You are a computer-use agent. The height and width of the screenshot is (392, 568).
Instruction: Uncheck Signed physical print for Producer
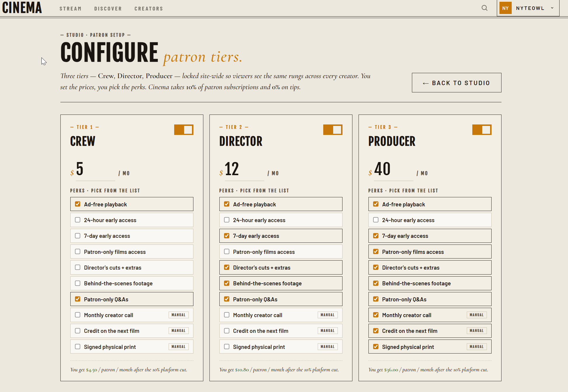point(376,347)
